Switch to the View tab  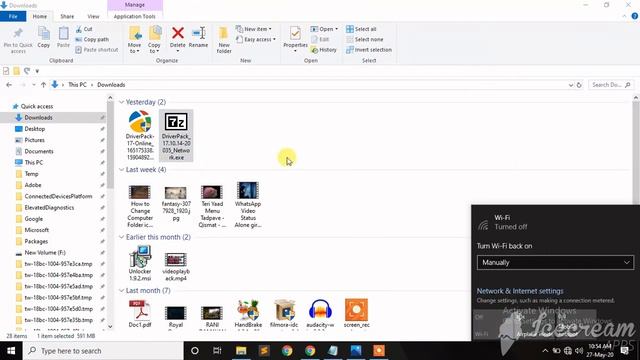tap(93, 16)
